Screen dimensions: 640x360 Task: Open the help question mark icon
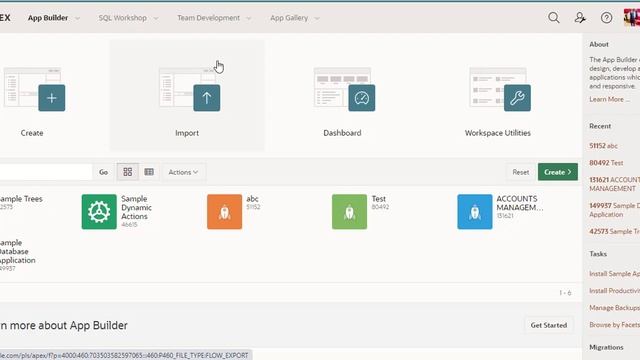pyautogui.click(x=606, y=18)
